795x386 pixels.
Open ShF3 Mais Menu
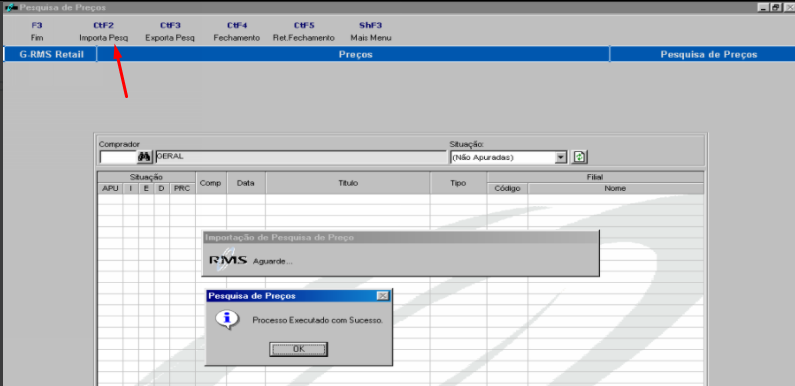371,31
